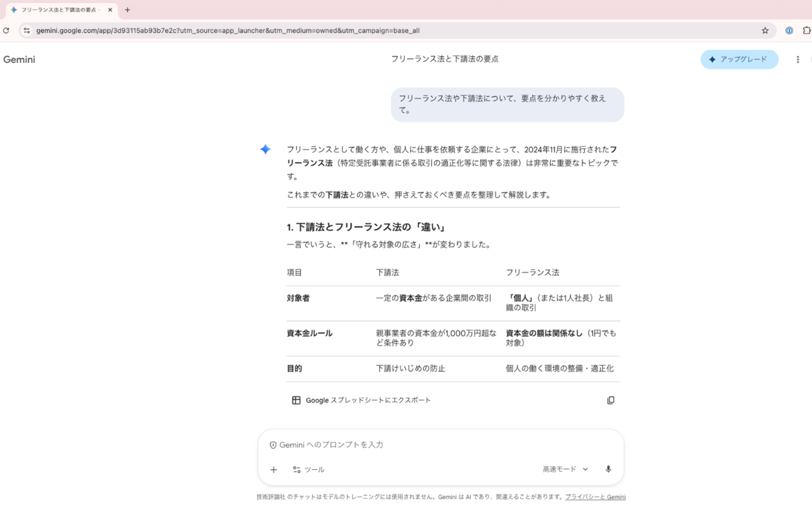This screenshot has width=812, height=508.
Task: Click the table header 下請法
Action: pyautogui.click(x=388, y=272)
